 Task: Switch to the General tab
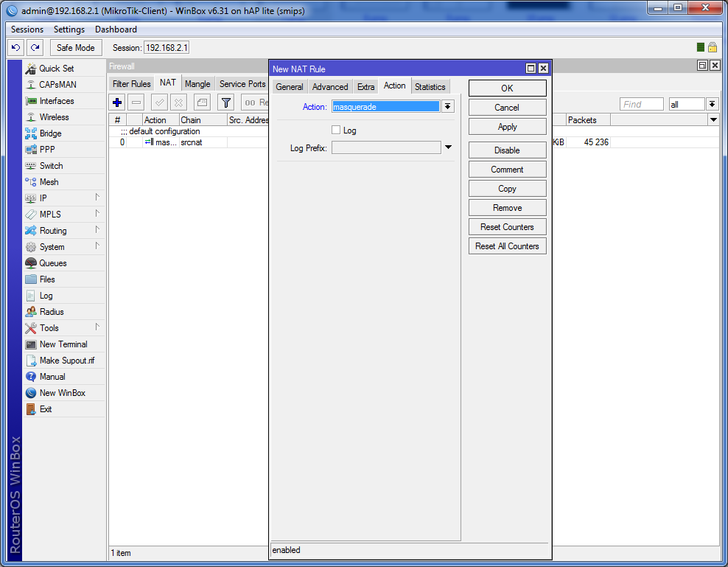point(290,86)
